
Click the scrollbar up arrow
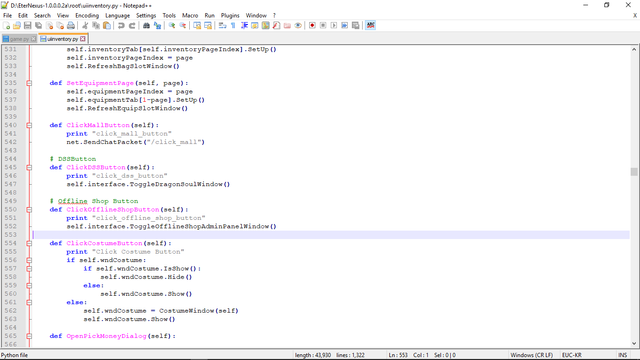pyautogui.click(x=634, y=49)
